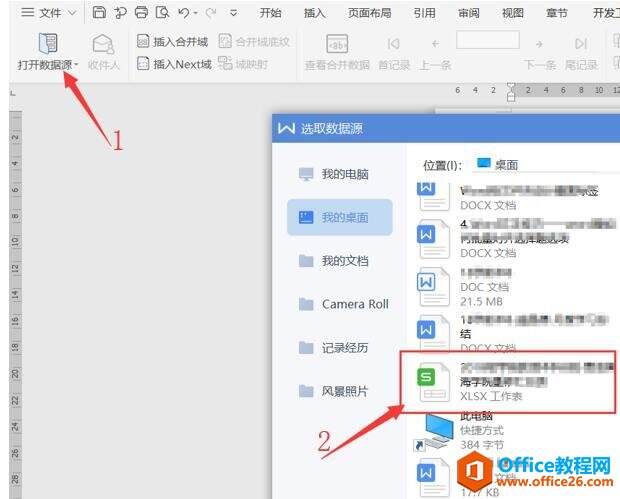Switch to the 审阅 tab

click(469, 13)
